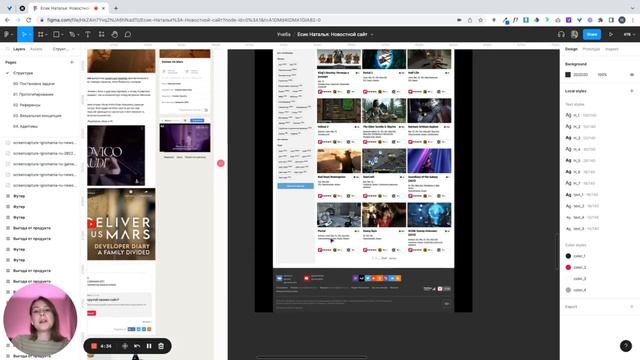Open the Figma main menu

pyautogui.click(x=8, y=35)
